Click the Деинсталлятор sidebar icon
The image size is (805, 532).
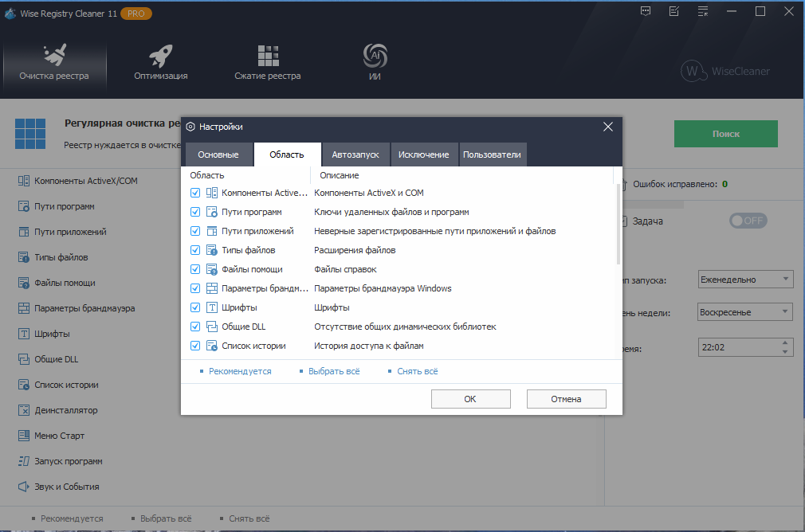(24, 410)
